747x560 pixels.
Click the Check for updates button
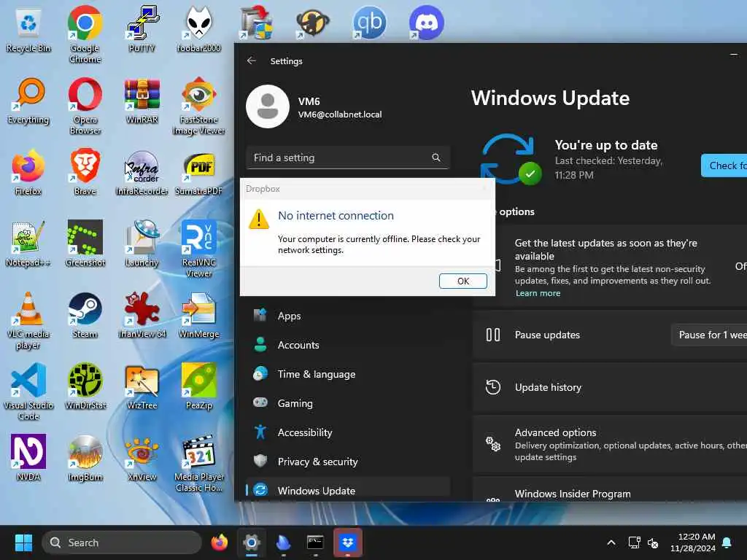pos(724,166)
